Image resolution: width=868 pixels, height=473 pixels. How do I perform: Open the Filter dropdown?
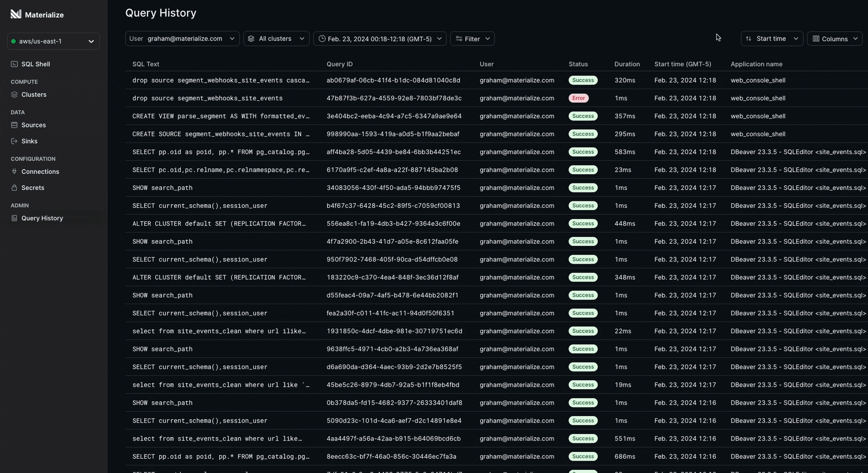[x=473, y=39]
